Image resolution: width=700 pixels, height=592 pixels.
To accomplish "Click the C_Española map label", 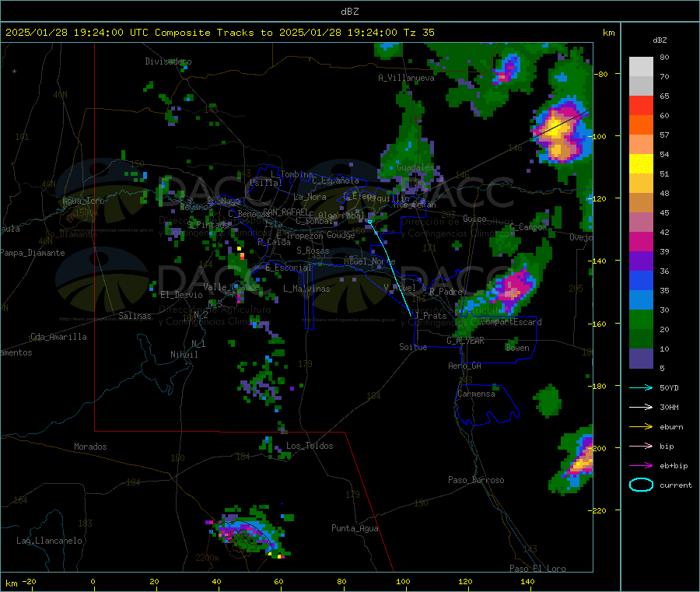I will [335, 180].
